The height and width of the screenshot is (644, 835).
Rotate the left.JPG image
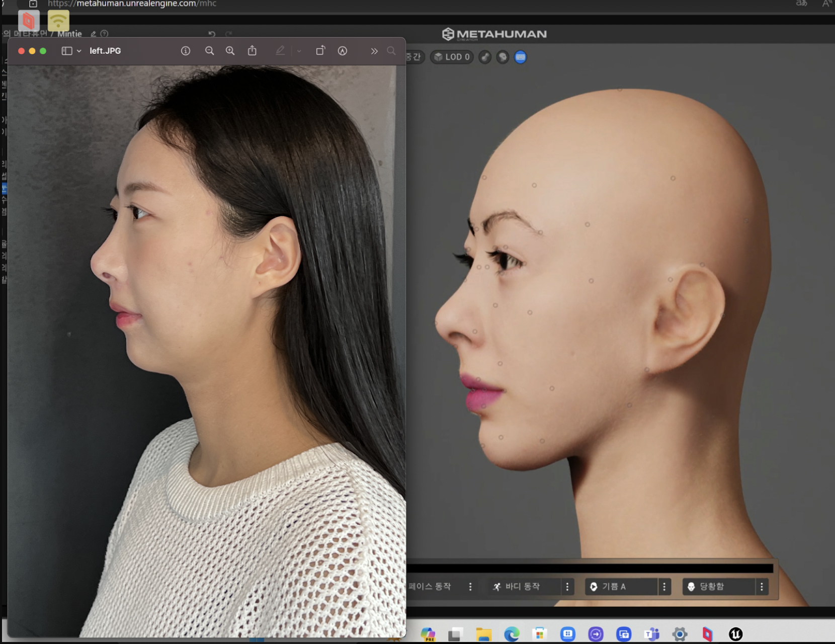(320, 50)
